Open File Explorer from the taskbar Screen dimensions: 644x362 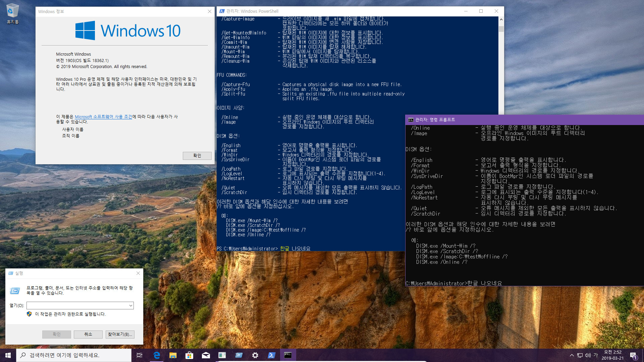click(173, 355)
